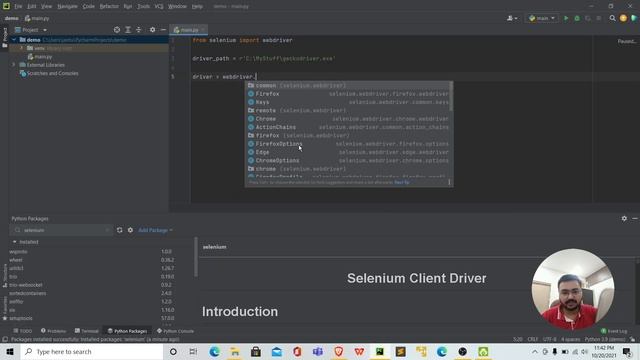Viewport: 640px width, 360px height.
Task: Open the Event Log button
Action: coord(614,331)
